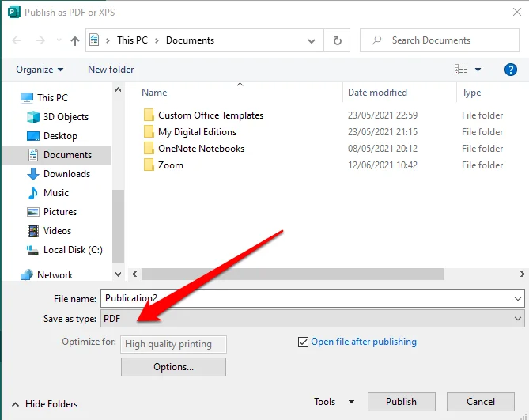
Task: Sort by the Type column header
Action: pyautogui.click(x=471, y=93)
